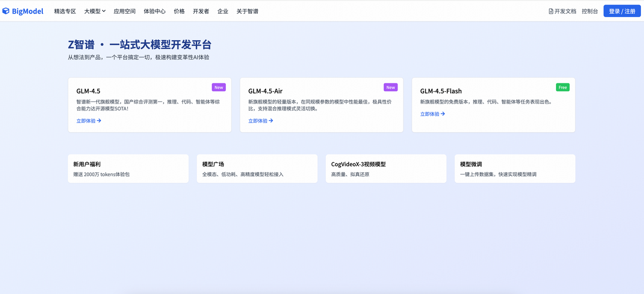The width and height of the screenshot is (644, 294).
Task: Click the text 赠送 2000万 tokens体验包
Action: coord(101,174)
